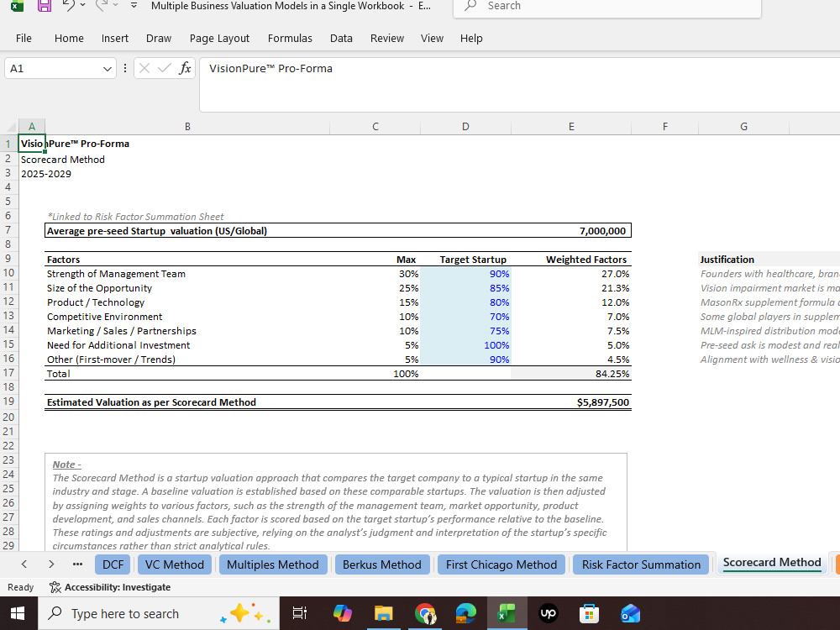
Task: Switch to First Chicago Method sheet
Action: coord(501,564)
